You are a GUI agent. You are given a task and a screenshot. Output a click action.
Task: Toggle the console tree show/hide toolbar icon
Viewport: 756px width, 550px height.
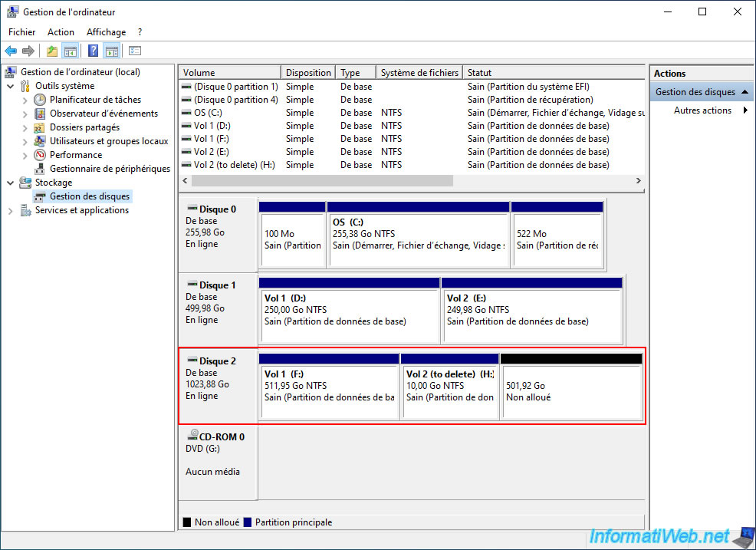[71, 51]
